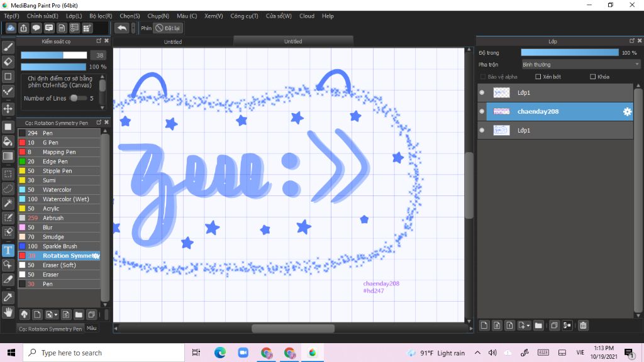This screenshot has height=362, width=644.
Task: Select the Airbrush brush
Action: pyautogui.click(x=59, y=218)
